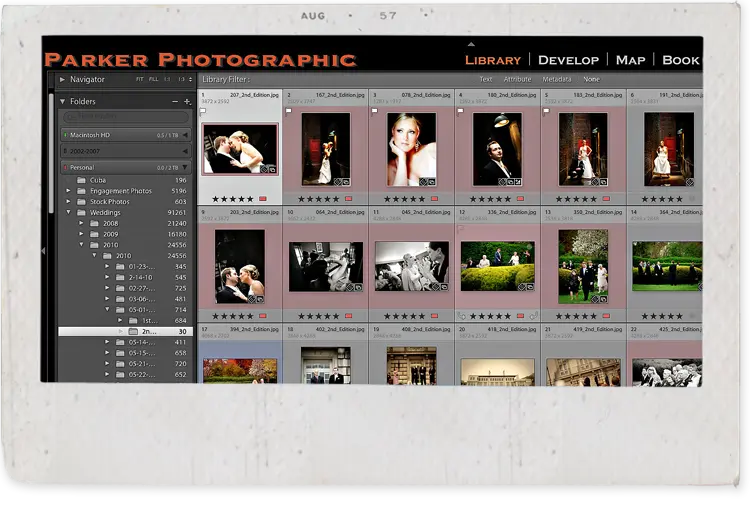Select the 045_2nd_Edition.jpg thumbnail
The image size is (750, 510).
click(412, 266)
